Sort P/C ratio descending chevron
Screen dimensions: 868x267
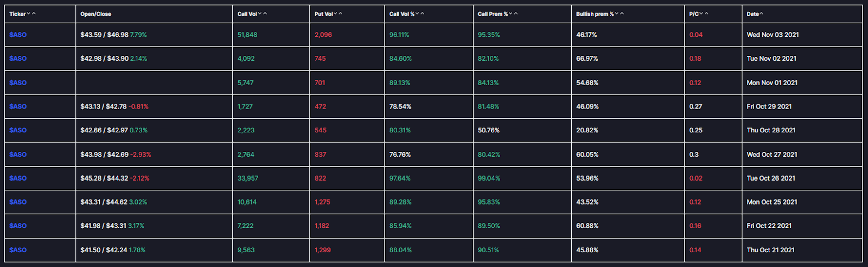(701, 14)
